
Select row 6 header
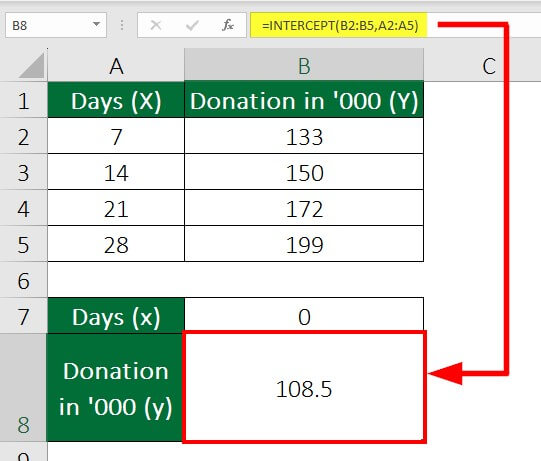click(x=23, y=280)
